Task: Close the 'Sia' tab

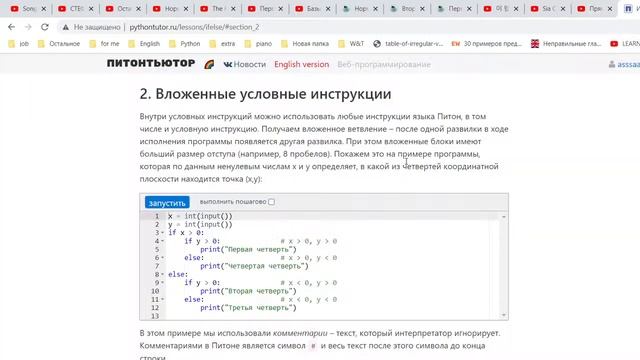Action: [563, 9]
